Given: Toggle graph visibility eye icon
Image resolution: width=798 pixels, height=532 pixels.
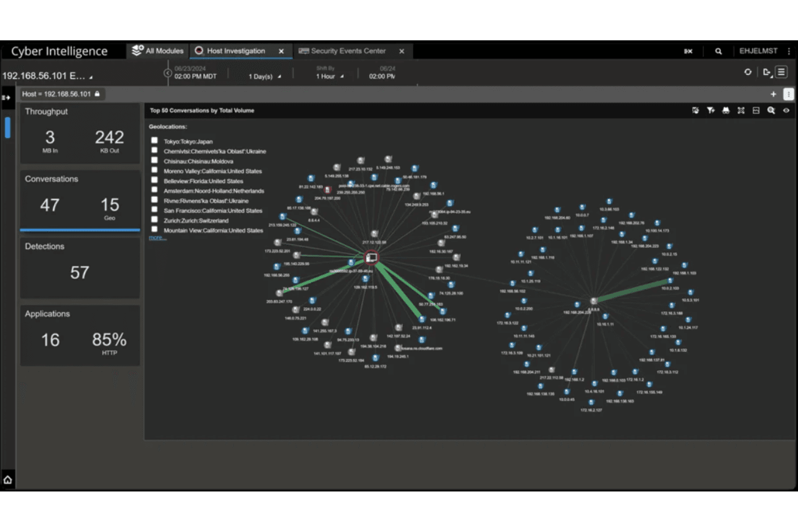Looking at the screenshot, I should 786,110.
